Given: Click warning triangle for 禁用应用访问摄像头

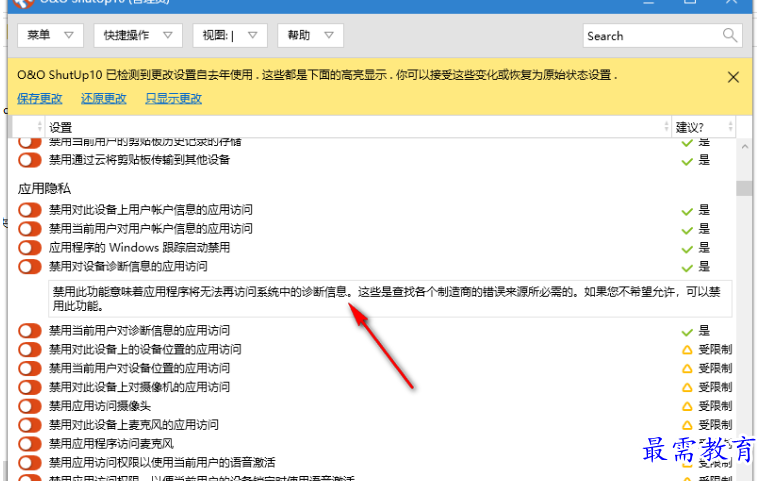Looking at the screenshot, I should click(x=687, y=406).
